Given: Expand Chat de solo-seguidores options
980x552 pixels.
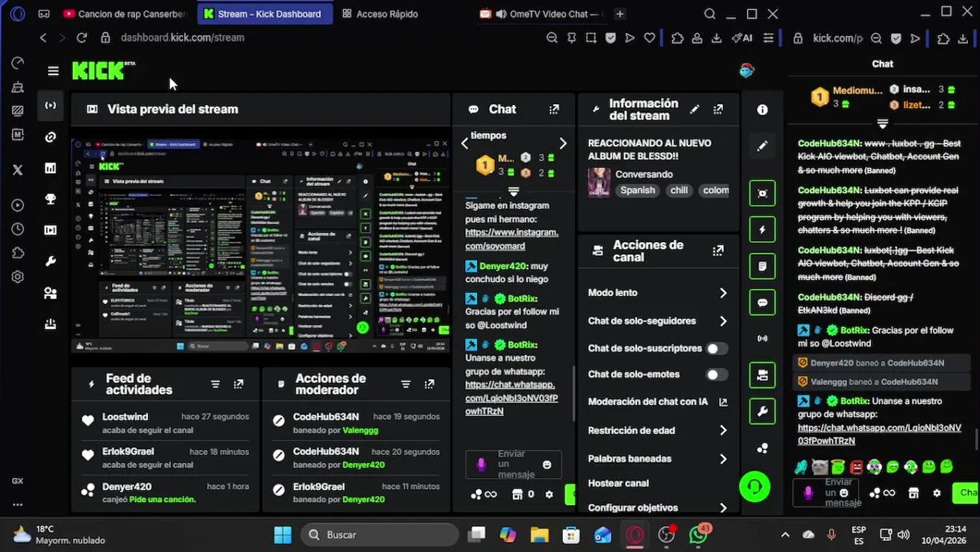Looking at the screenshot, I should click(723, 321).
